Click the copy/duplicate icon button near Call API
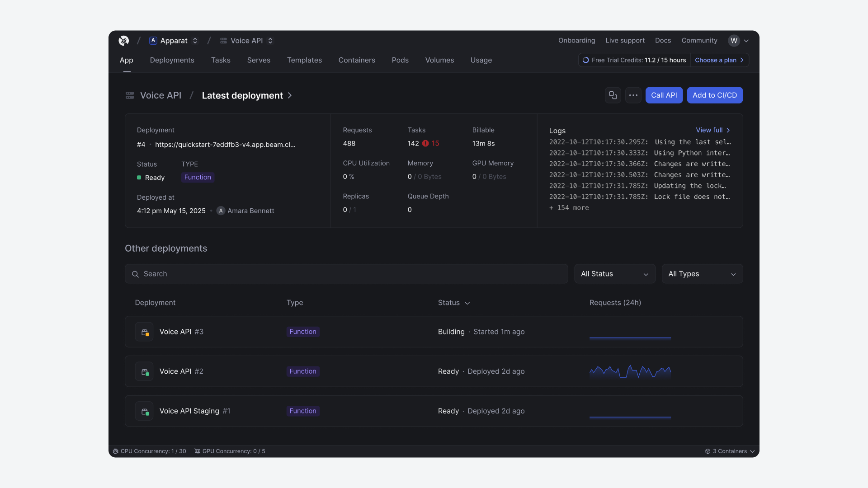 click(x=613, y=95)
